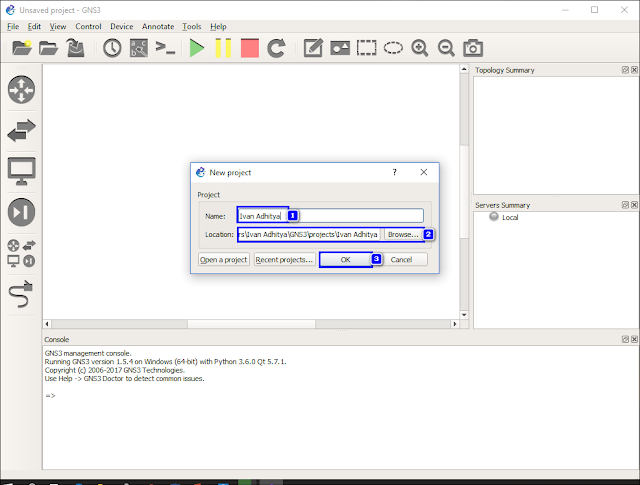640x485 pixels.
Task: Open the Edit menu
Action: coord(34,27)
